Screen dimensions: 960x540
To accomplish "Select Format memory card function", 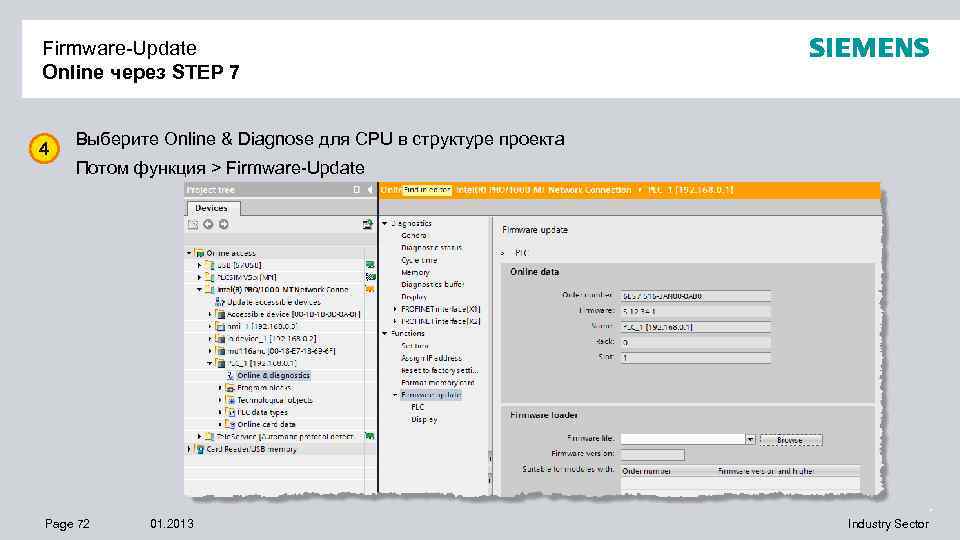I will 438,383.
